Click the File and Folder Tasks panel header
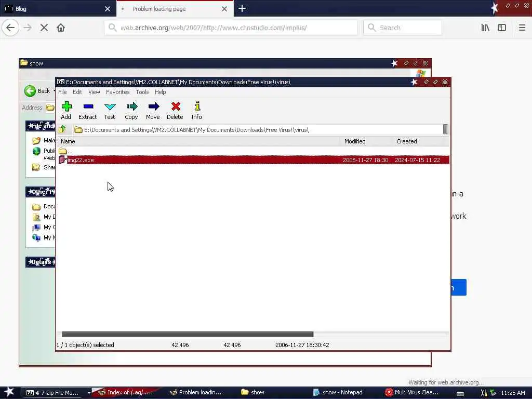The image size is (532, 399). pyautogui.click(x=41, y=126)
